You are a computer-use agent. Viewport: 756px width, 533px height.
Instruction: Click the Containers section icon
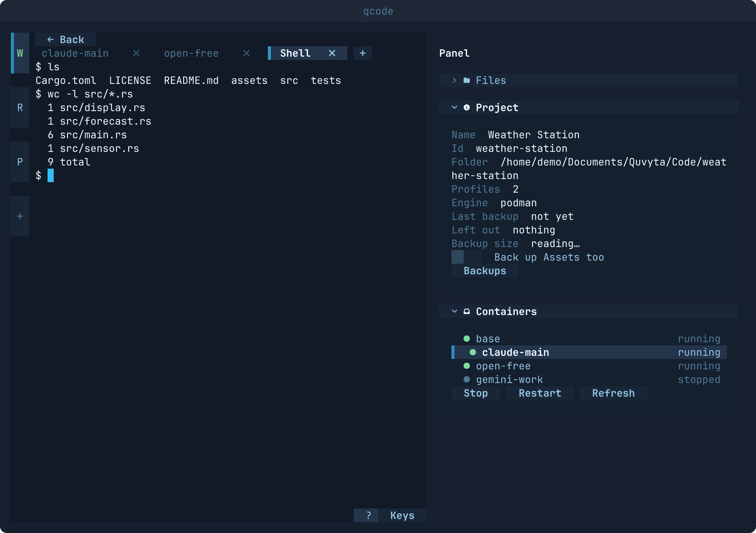tap(467, 311)
